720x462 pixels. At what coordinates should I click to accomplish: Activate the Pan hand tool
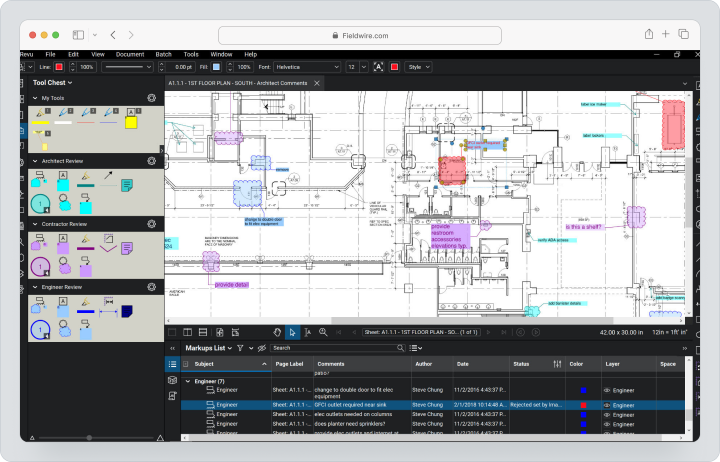[277, 332]
